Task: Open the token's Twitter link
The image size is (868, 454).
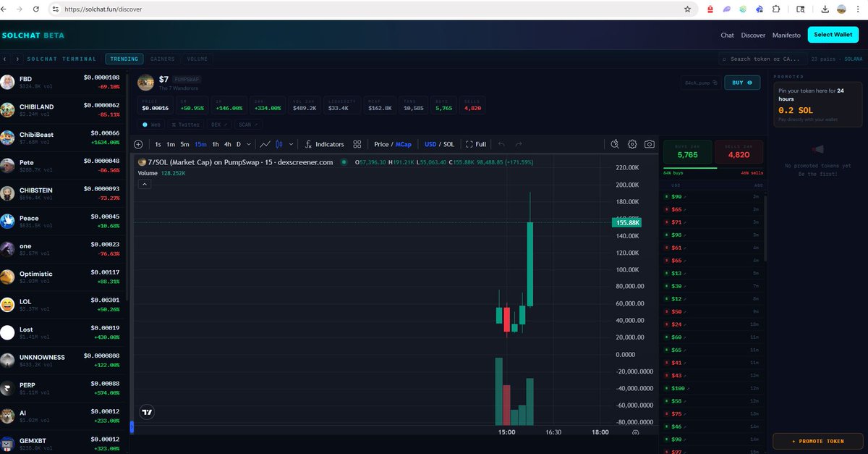Action: tap(186, 125)
